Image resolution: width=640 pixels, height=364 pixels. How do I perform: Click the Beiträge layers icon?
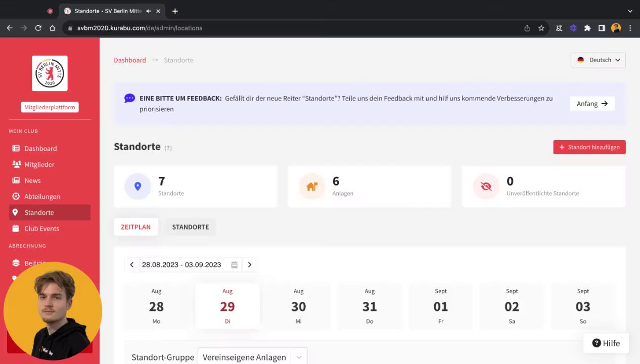[x=16, y=263]
